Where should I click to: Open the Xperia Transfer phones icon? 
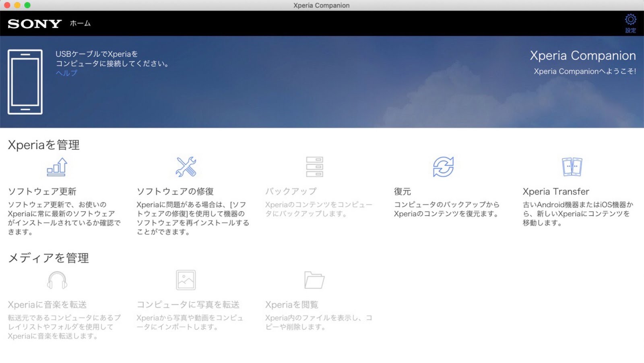[572, 167]
